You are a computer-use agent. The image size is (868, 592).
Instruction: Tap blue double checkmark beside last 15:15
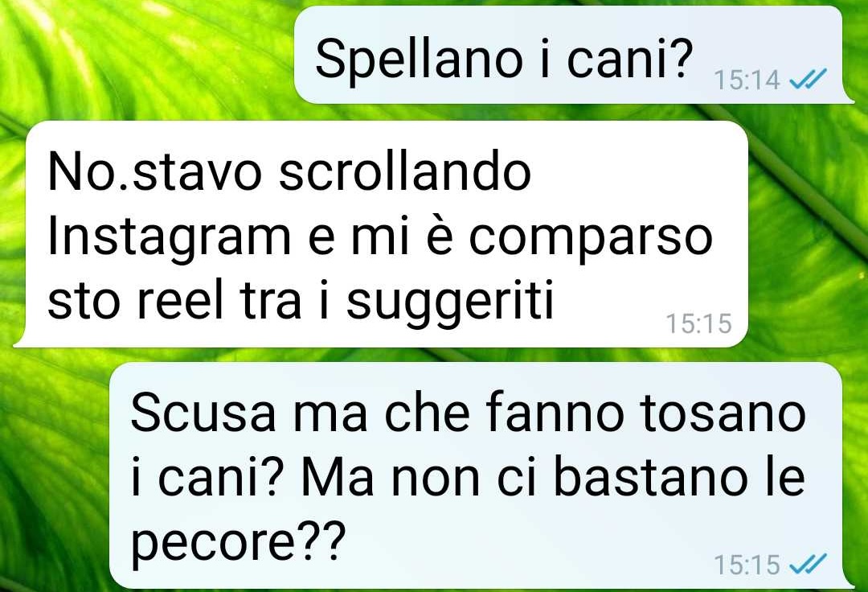pos(807,565)
